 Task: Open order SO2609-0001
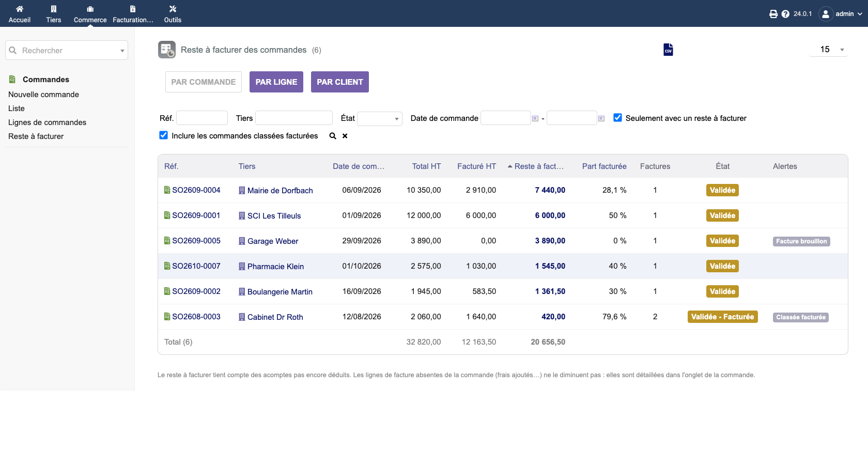pyautogui.click(x=196, y=215)
